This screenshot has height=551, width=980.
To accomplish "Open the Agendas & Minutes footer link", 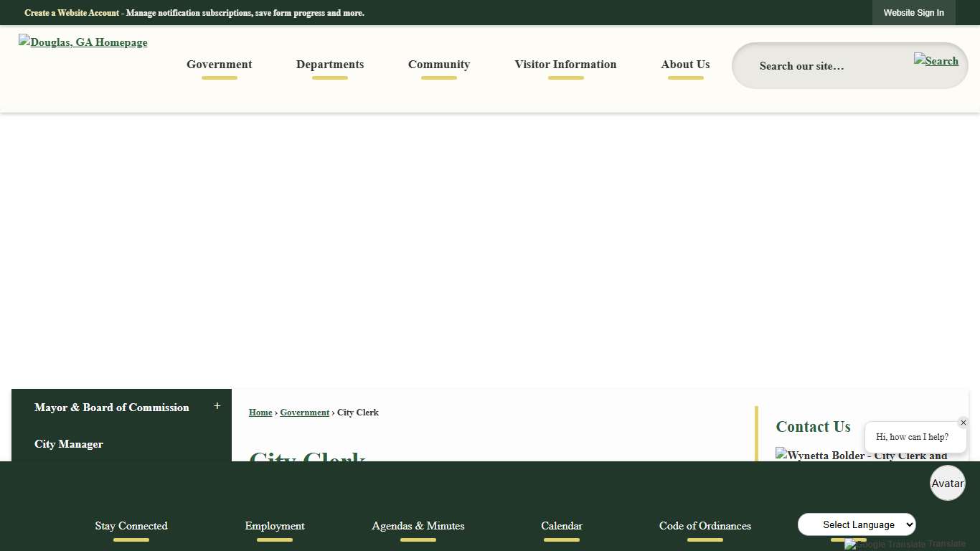I will click(418, 526).
